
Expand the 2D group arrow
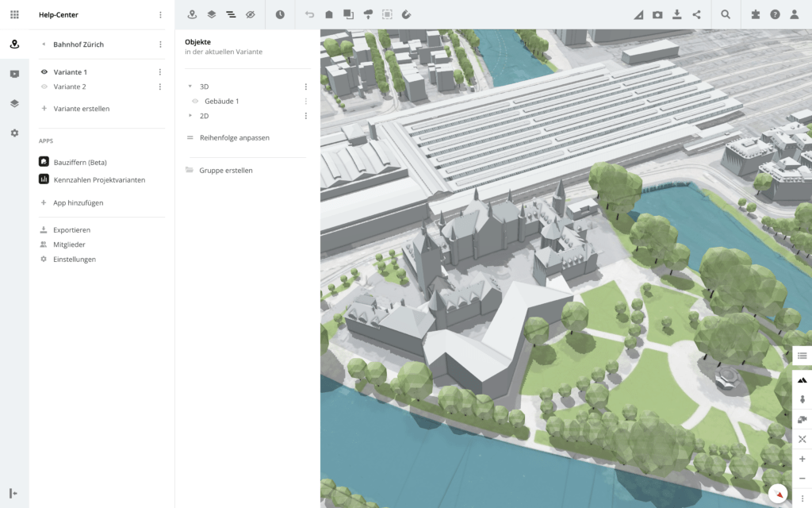coord(190,116)
